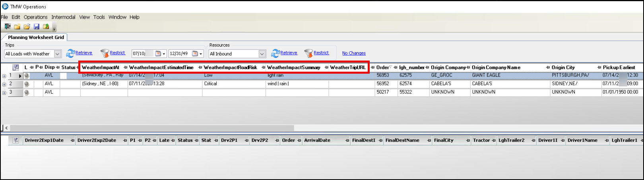Click the Trips Restrict funnel icon

105,53
